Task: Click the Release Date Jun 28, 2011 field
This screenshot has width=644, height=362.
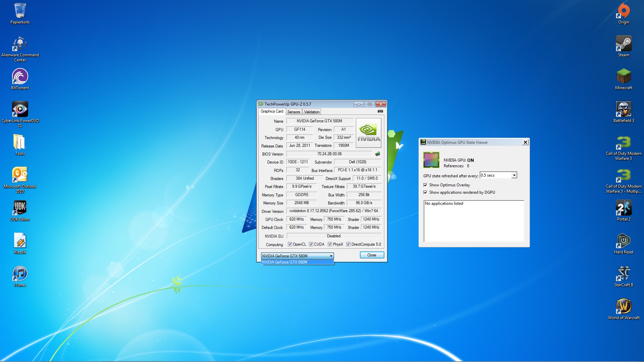Action: (300, 145)
